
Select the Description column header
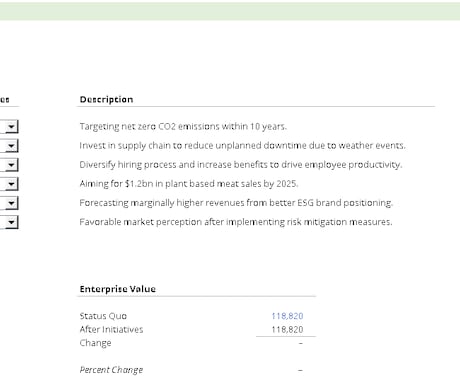coord(106,99)
